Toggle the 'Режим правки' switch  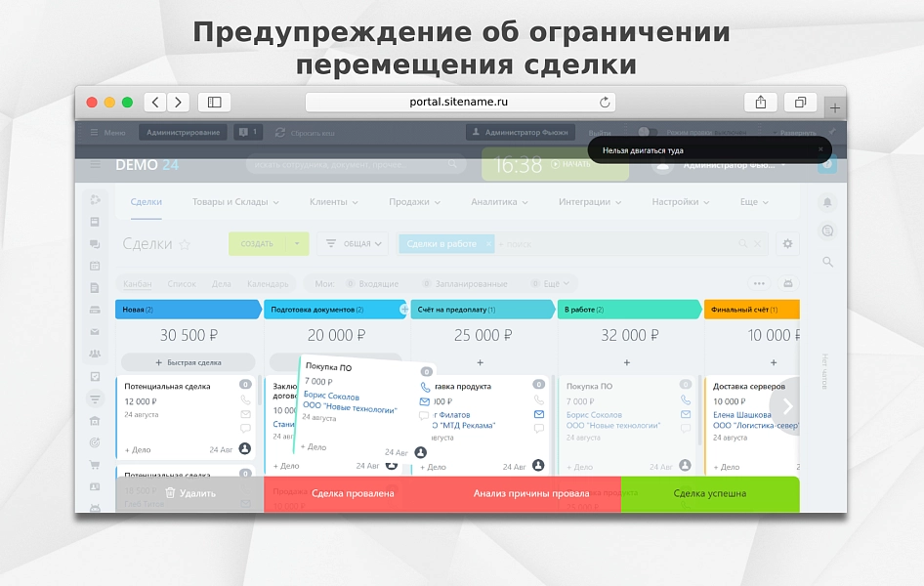[x=648, y=133]
